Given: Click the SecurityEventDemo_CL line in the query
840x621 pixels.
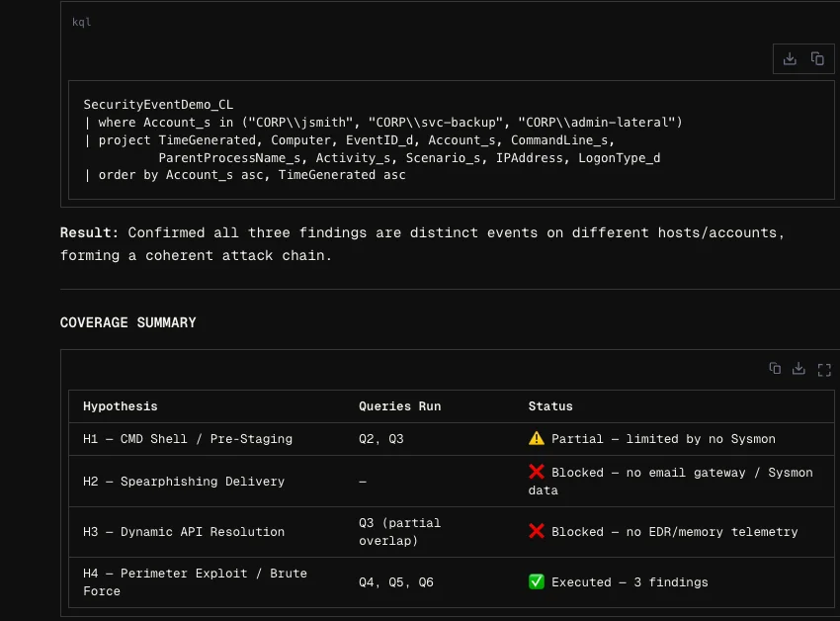Looking at the screenshot, I should (x=158, y=104).
